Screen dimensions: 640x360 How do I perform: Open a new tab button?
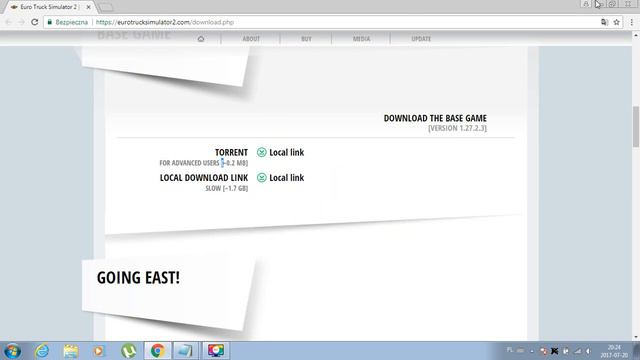tap(106, 7)
